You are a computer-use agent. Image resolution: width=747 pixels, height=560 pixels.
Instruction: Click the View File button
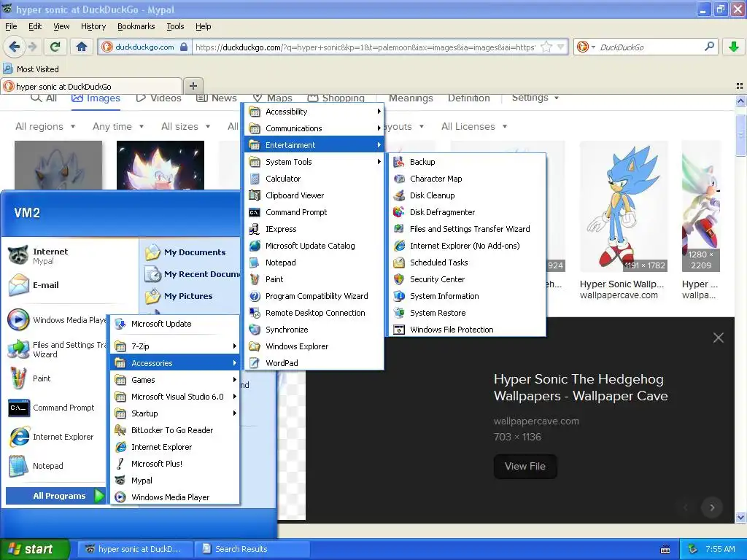tap(525, 466)
